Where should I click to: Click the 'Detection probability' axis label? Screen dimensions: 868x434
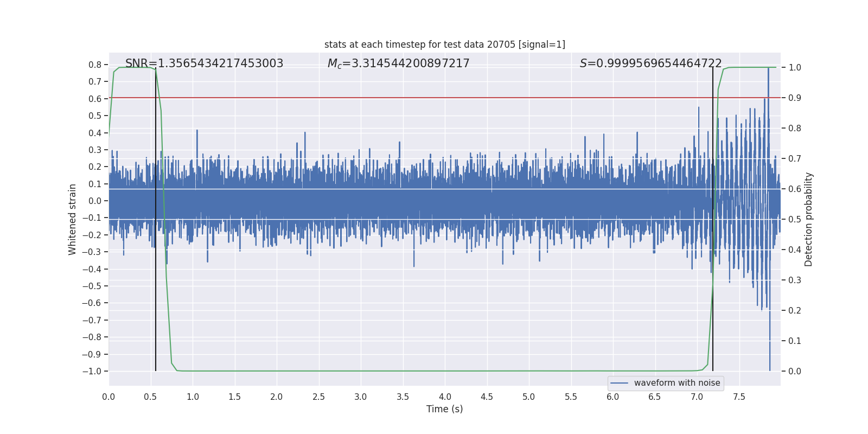(x=809, y=219)
